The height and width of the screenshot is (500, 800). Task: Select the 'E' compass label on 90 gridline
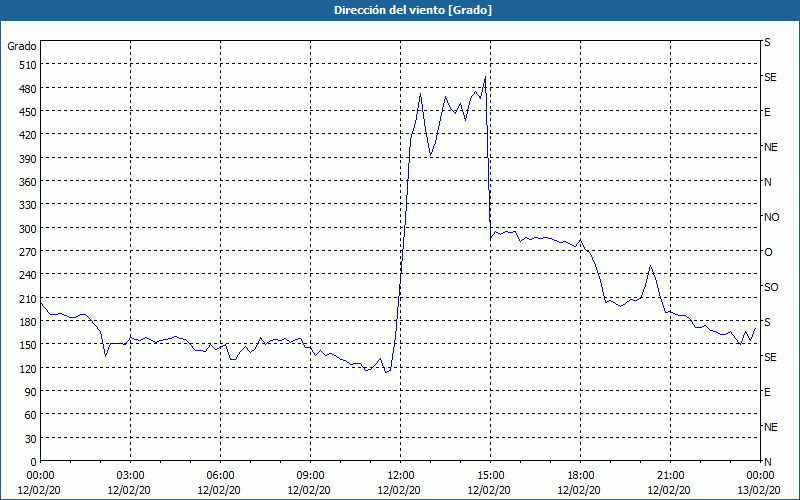click(767, 392)
